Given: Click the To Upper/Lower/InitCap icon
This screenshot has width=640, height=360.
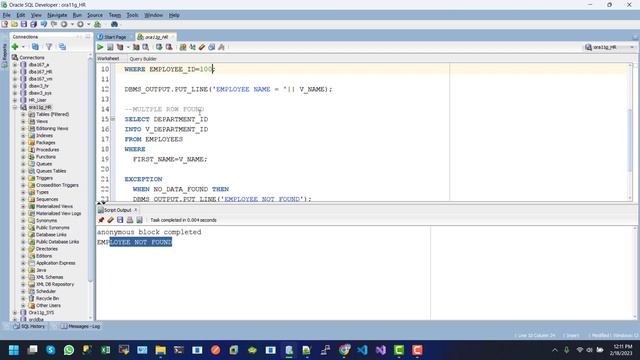Looking at the screenshot, I should [192, 47].
